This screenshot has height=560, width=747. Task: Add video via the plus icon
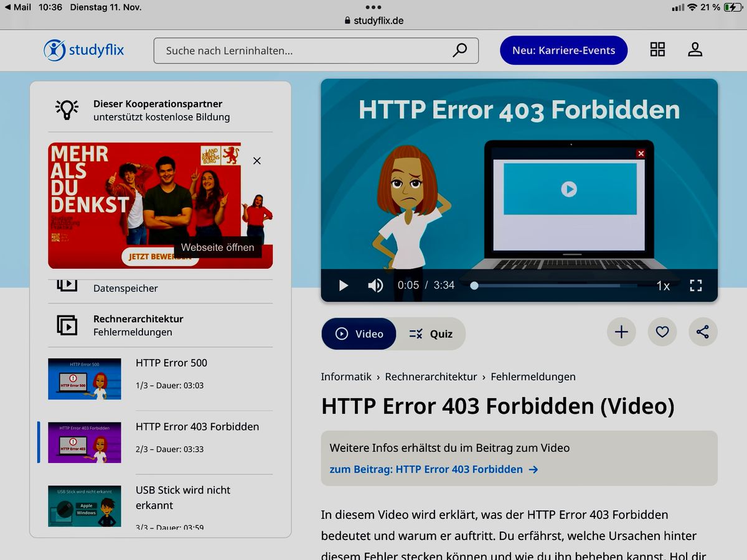click(x=621, y=332)
